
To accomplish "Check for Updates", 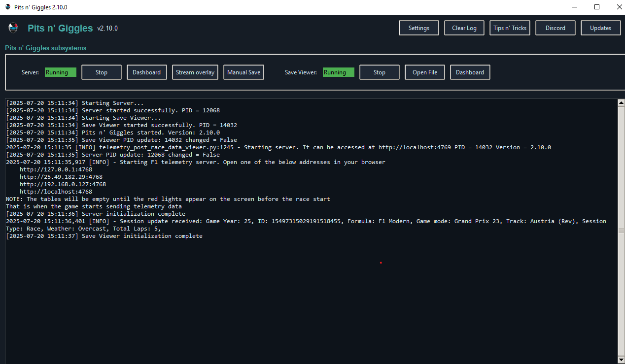I will tap(600, 28).
